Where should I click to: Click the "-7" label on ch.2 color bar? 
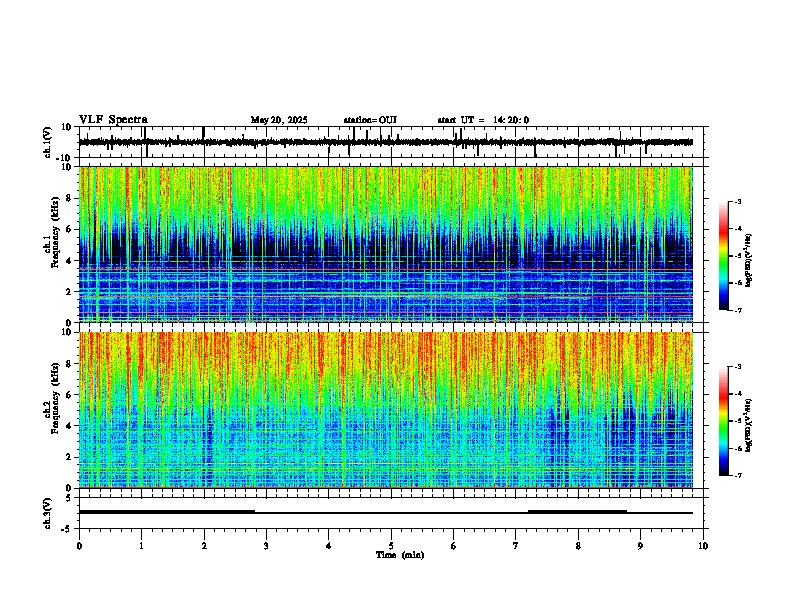click(x=737, y=476)
